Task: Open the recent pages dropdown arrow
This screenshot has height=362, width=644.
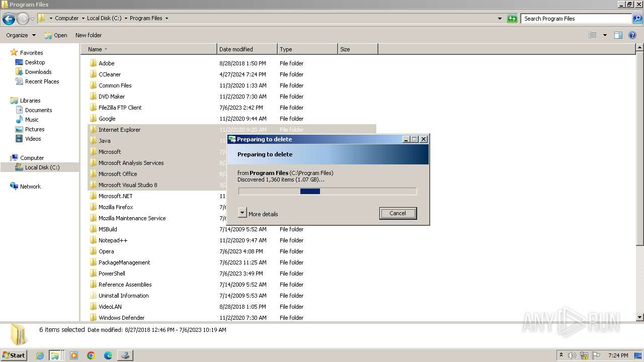Action: (x=32, y=19)
